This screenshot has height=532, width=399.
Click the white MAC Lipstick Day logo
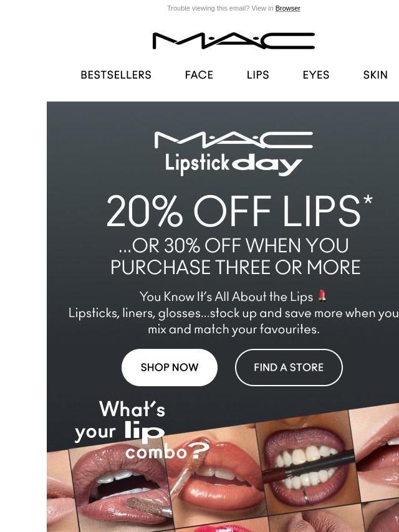[234, 154]
